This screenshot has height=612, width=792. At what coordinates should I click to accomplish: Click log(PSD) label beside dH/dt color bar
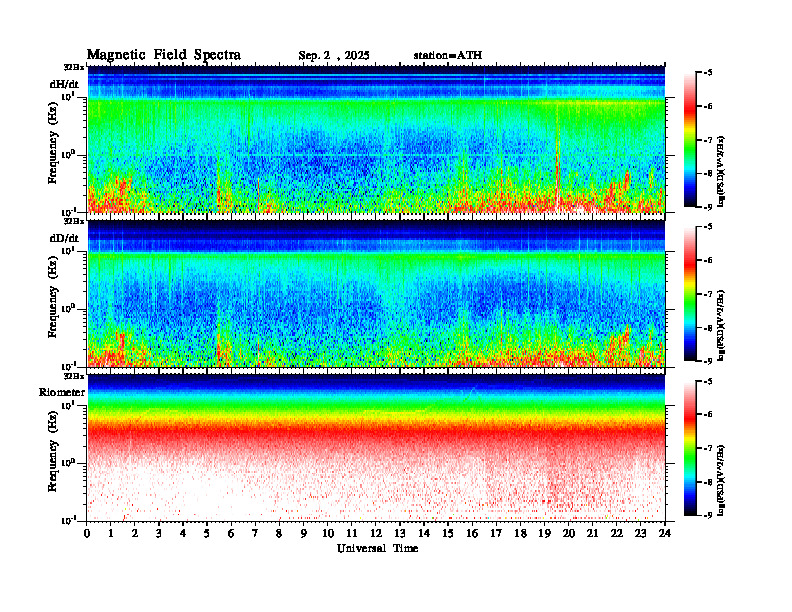coord(722,171)
